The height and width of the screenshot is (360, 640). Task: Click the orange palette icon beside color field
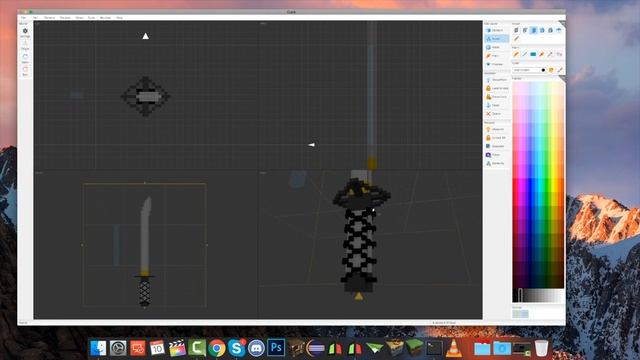pyautogui.click(x=551, y=70)
